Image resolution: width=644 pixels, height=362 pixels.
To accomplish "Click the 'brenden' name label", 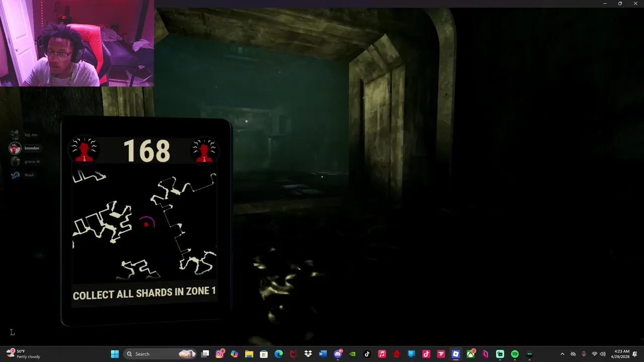I will [x=32, y=148].
